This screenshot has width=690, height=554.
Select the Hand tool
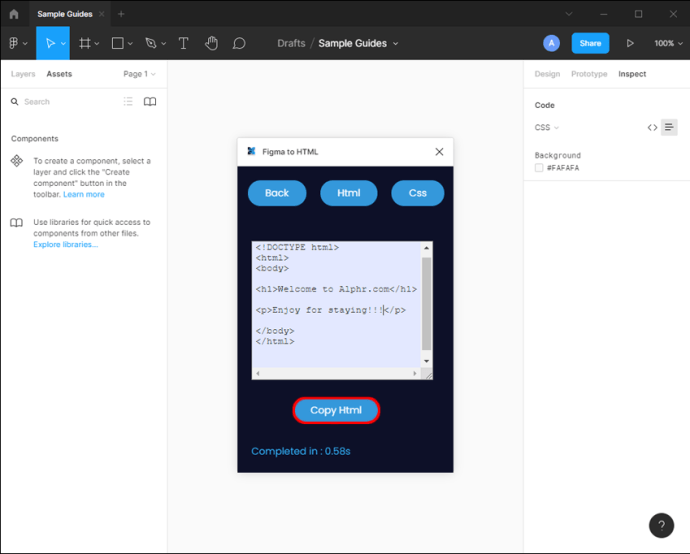(x=212, y=43)
